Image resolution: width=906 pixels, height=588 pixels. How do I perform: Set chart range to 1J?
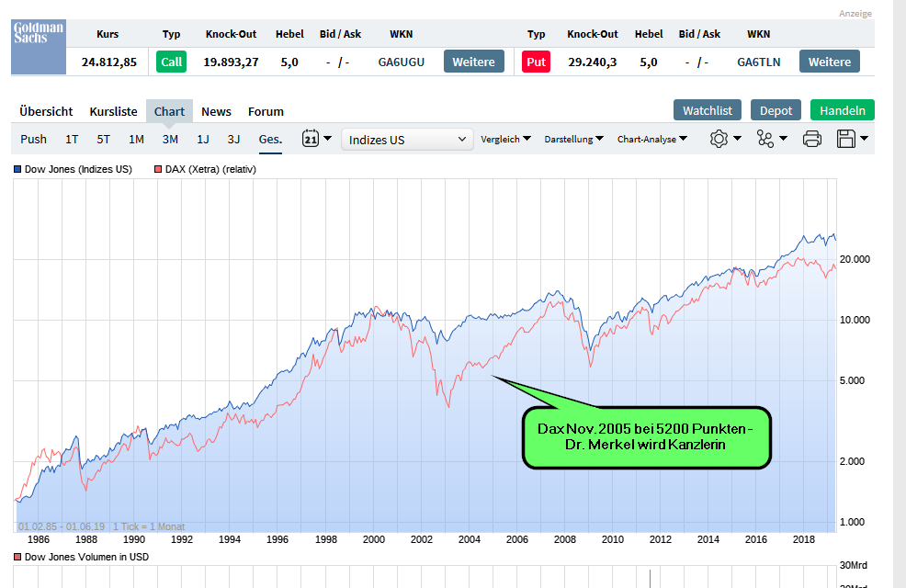click(203, 140)
